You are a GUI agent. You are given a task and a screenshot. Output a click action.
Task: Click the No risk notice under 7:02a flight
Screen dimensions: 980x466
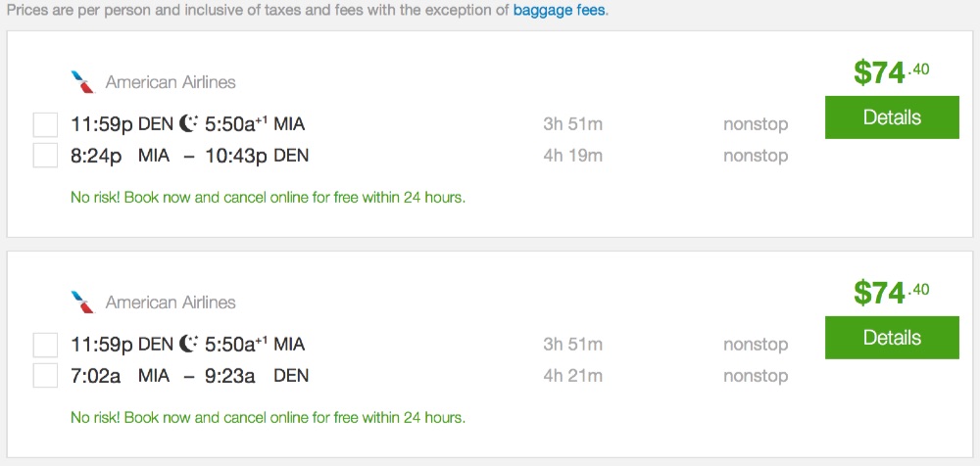pyautogui.click(x=268, y=417)
